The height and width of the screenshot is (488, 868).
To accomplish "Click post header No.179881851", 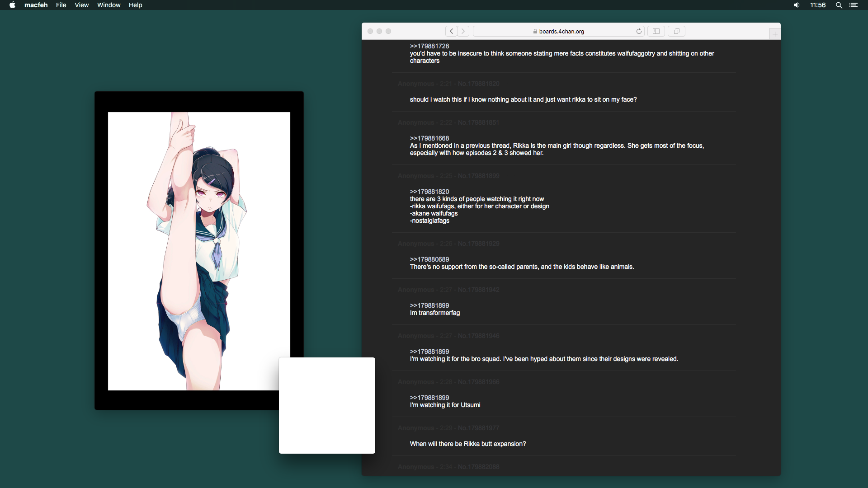I will (478, 122).
